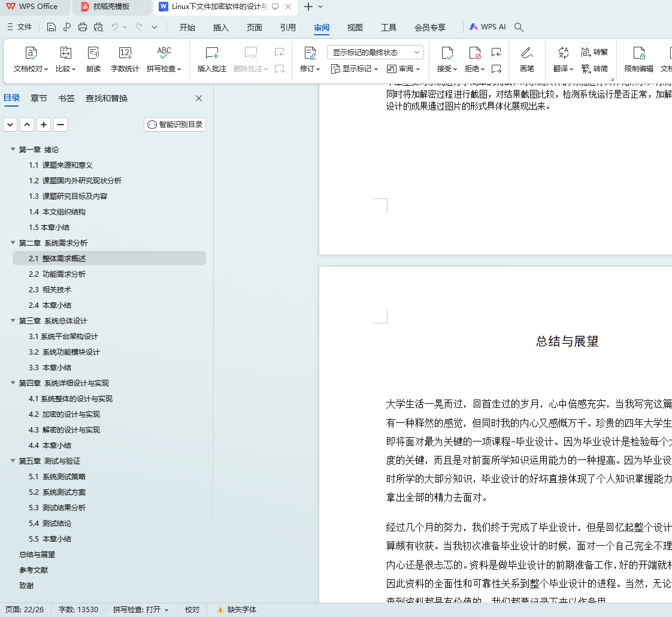Click the expand-all down chevron button
This screenshot has width=672, height=617.
tap(10, 125)
